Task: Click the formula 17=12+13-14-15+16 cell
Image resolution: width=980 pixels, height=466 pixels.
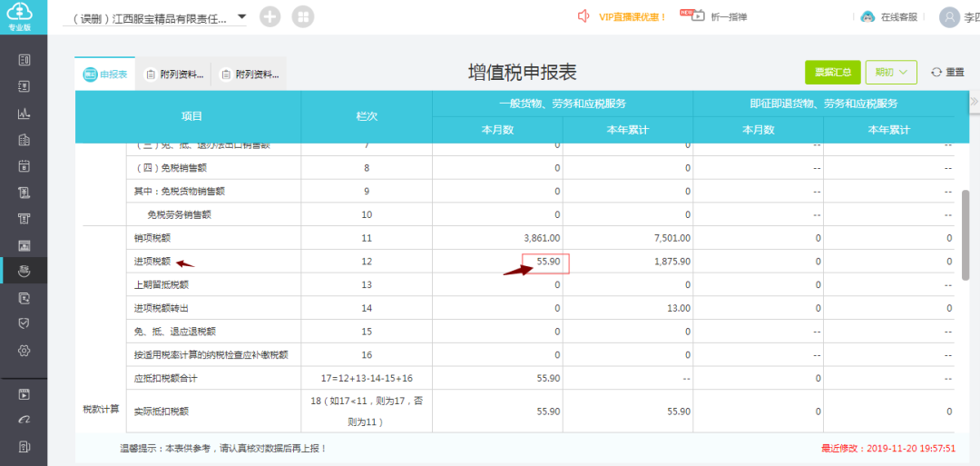Action: (x=367, y=379)
